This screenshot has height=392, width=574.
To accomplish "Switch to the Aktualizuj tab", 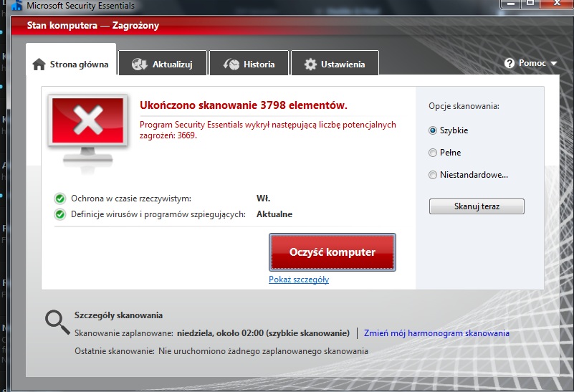I will click(x=163, y=63).
